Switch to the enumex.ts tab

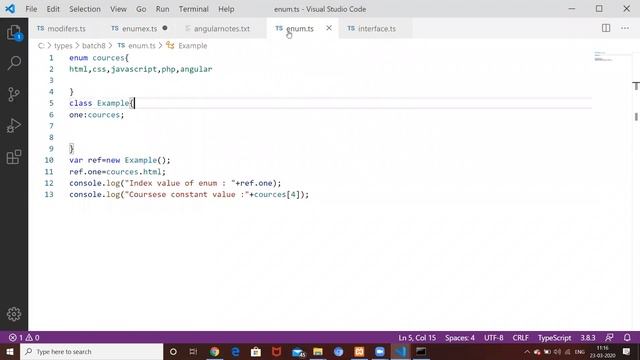(140, 29)
